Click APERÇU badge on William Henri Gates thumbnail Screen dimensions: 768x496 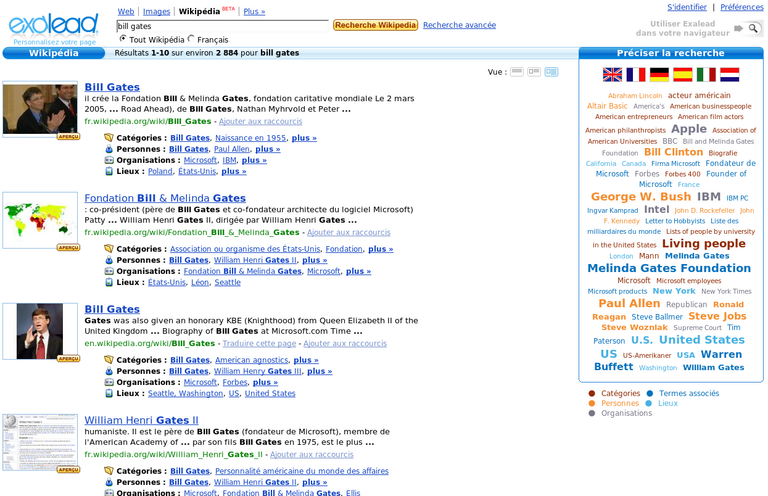[x=69, y=470]
